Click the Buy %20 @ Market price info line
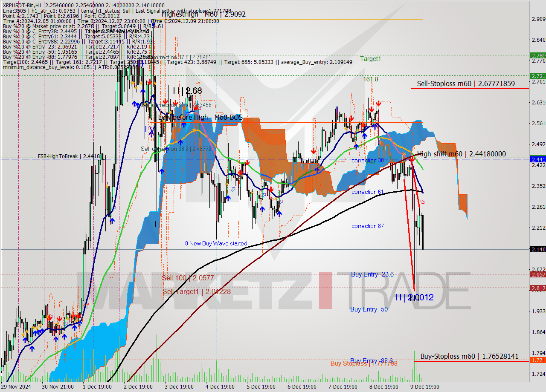The image size is (546, 392). pyautogui.click(x=83, y=26)
